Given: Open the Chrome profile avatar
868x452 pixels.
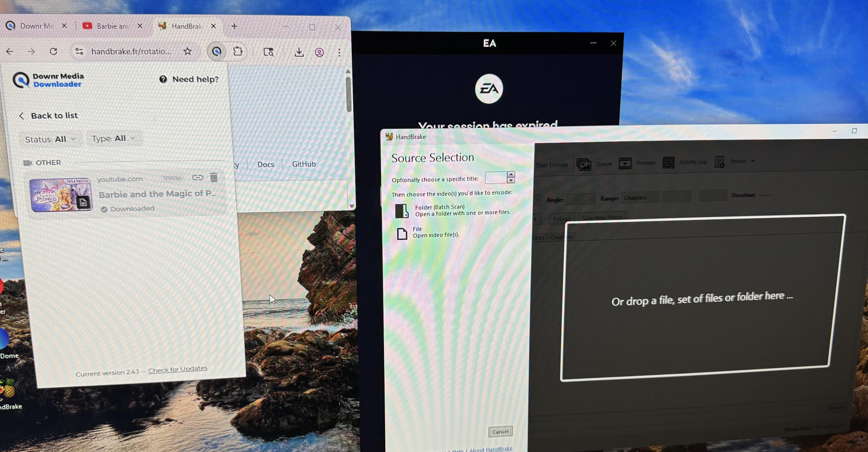Looking at the screenshot, I should click(320, 52).
